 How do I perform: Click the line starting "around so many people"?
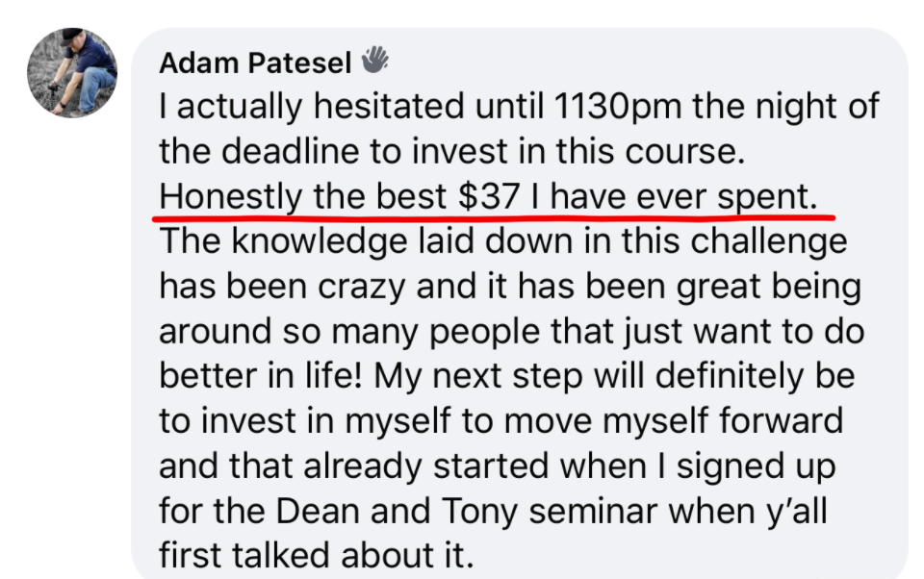click(510, 331)
